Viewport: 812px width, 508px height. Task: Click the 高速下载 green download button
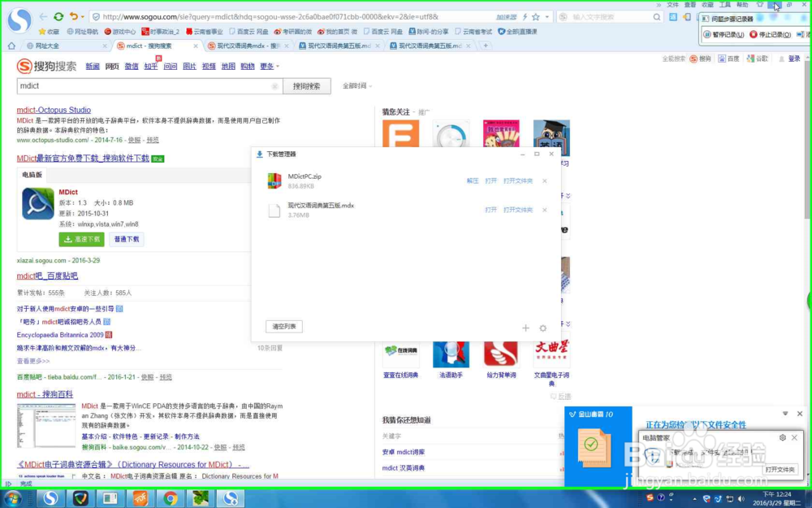pos(81,240)
